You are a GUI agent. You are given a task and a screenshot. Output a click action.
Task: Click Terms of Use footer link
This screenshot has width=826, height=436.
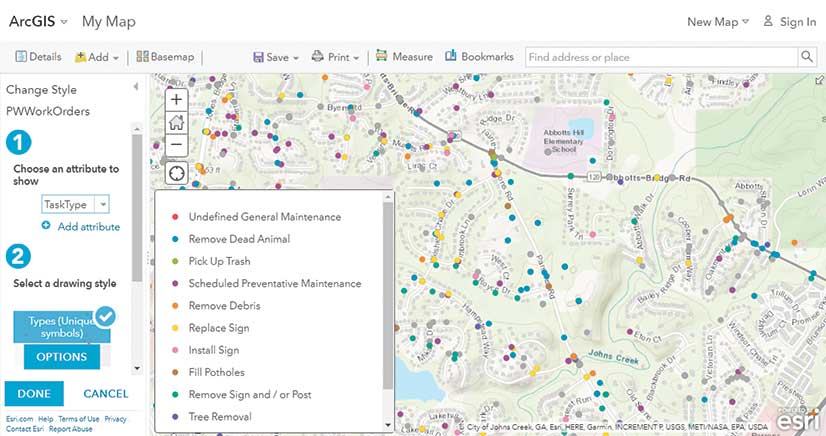coord(78,419)
